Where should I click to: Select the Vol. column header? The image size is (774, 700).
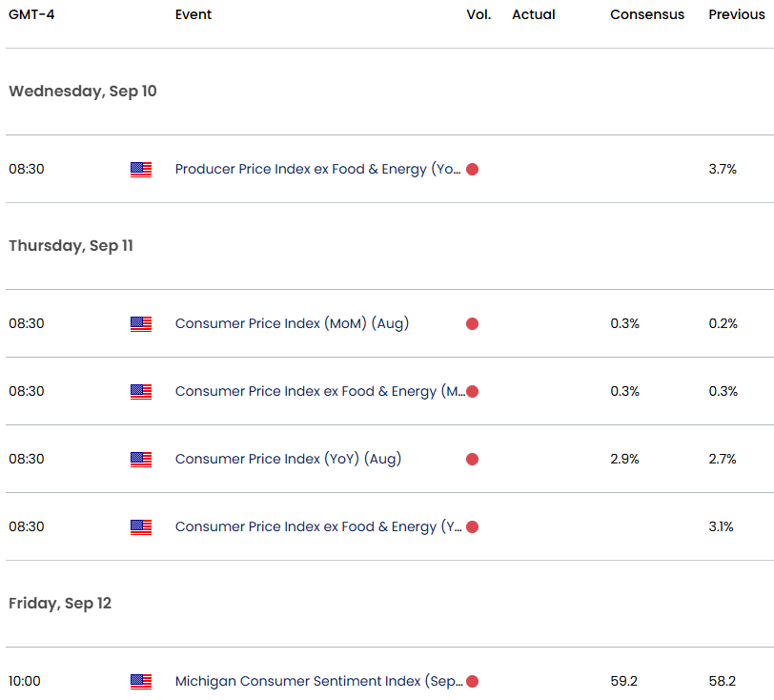(479, 14)
